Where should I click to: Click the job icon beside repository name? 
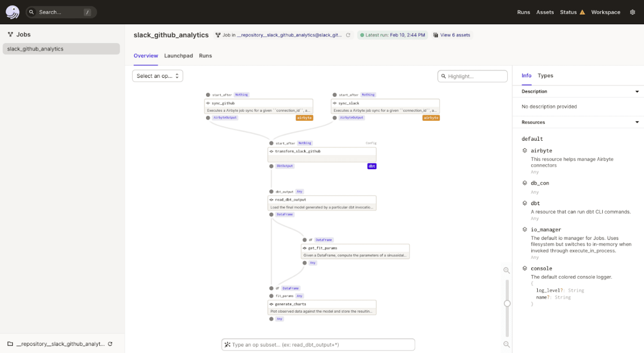[218, 35]
